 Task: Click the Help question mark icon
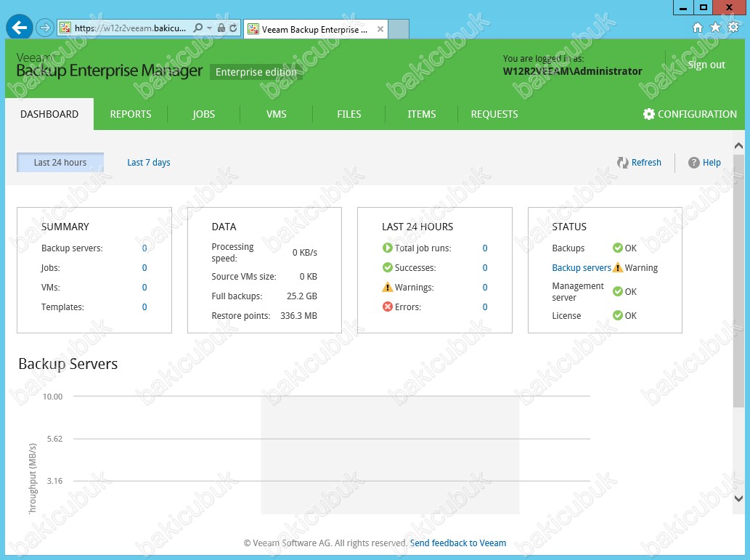pos(693,163)
